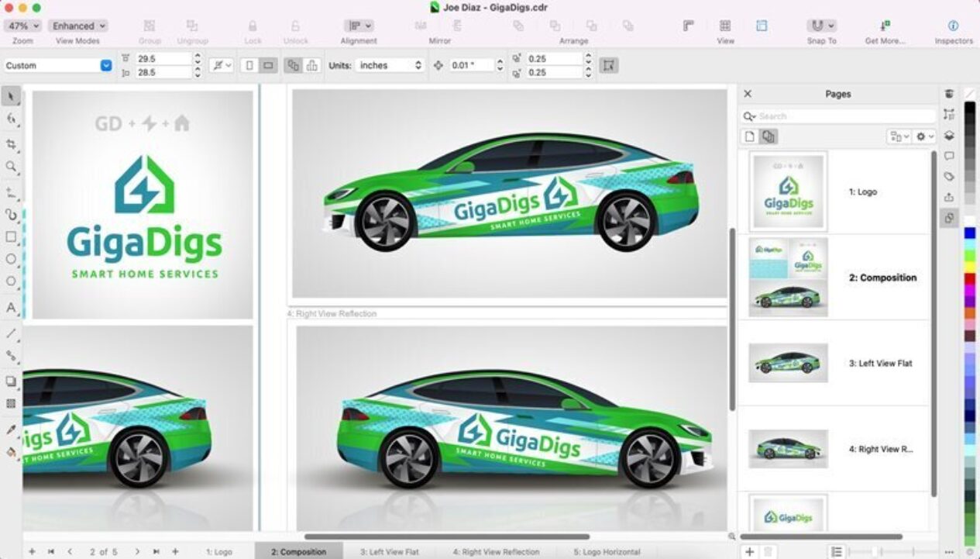Switch to the 3: Left View Flat tab
980x559 pixels.
tap(389, 552)
